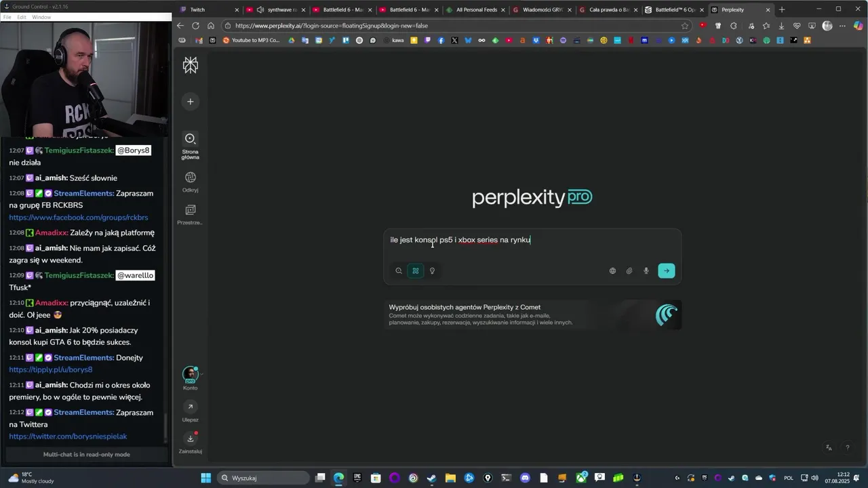Image resolution: width=868 pixels, height=488 pixels.
Task: Open the weather widget showing 18°C
Action: 31,478
